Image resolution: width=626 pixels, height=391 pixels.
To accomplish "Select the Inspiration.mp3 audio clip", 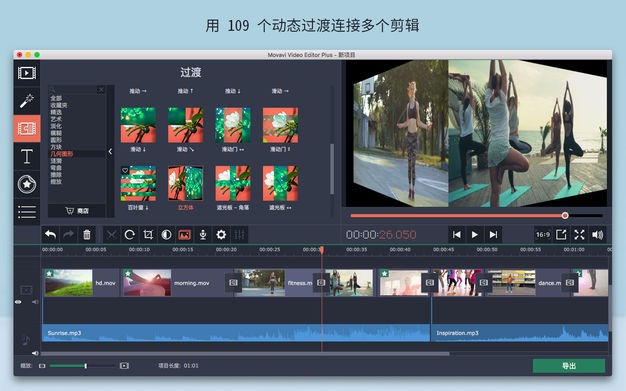I will pyautogui.click(x=520, y=333).
